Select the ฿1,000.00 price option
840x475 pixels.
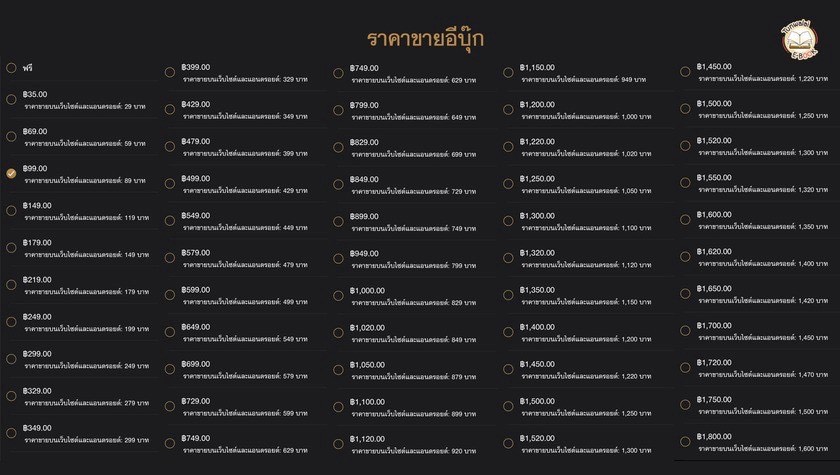point(339,295)
